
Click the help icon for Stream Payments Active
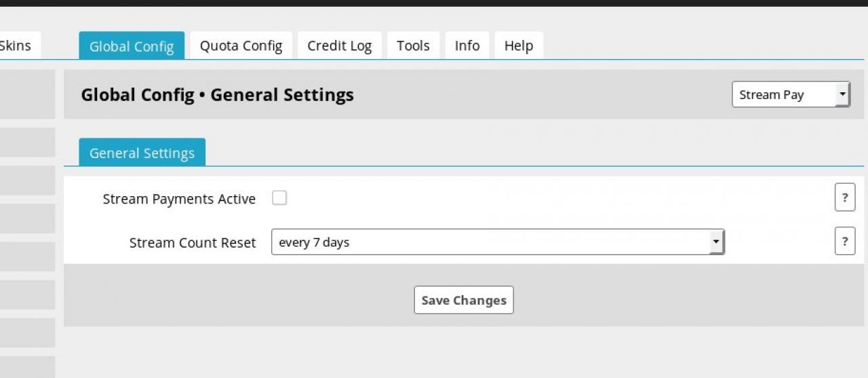844,198
